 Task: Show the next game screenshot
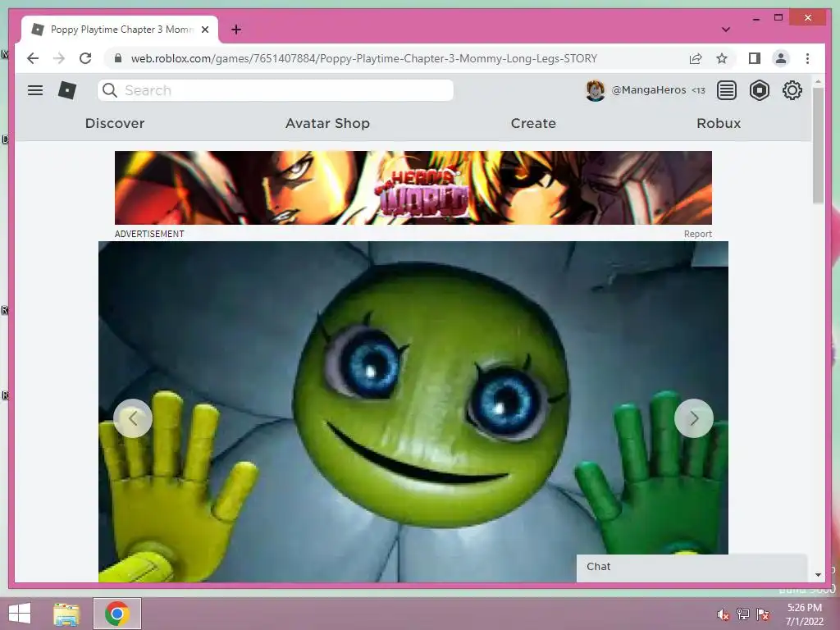(694, 418)
